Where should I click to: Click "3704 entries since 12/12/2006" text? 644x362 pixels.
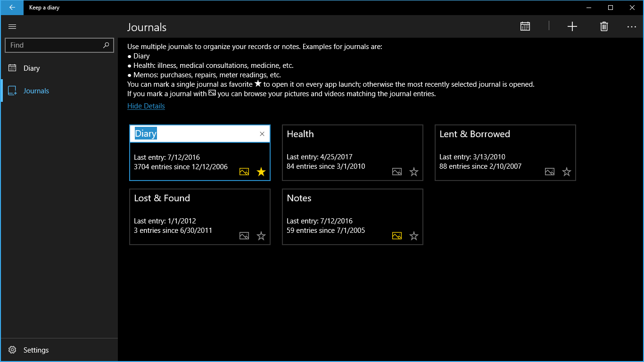[x=181, y=167]
